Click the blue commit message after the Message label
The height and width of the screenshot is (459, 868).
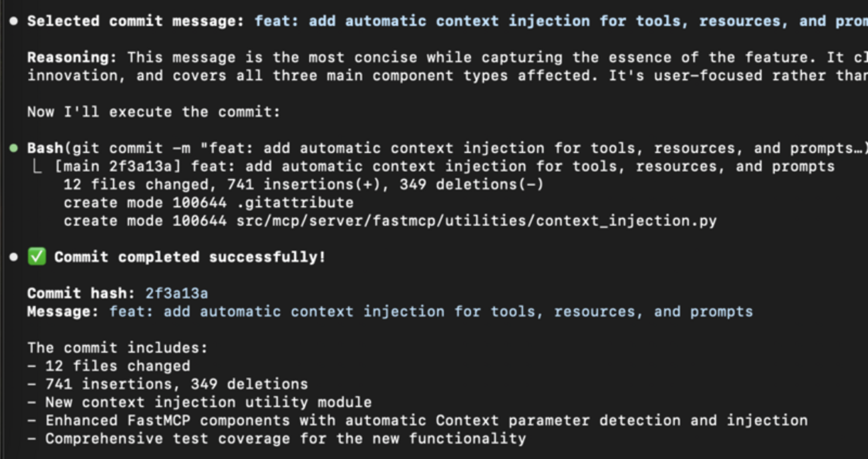(431, 311)
